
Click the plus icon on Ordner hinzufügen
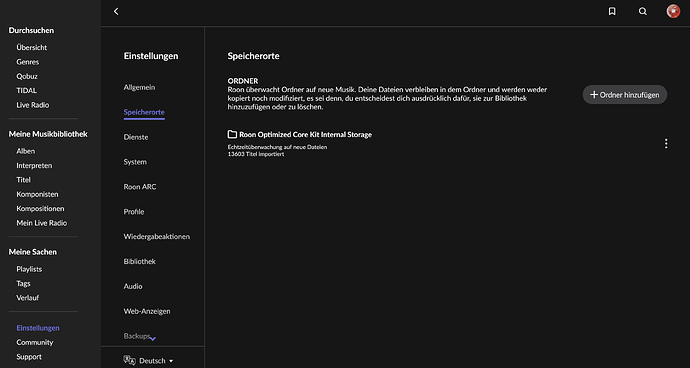[594, 95]
